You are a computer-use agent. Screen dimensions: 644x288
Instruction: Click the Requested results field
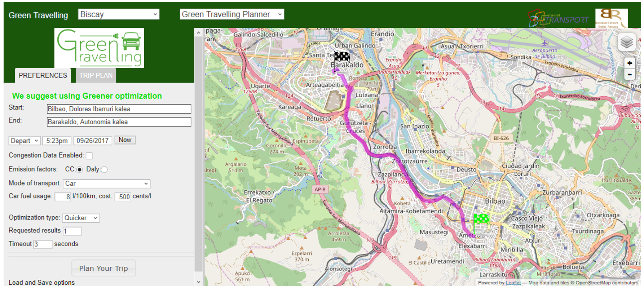72,231
